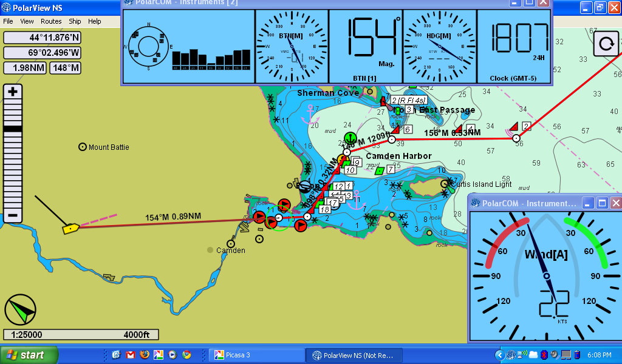The height and width of the screenshot is (364, 622).
Task: Open the Help menu
Action: [94, 21]
